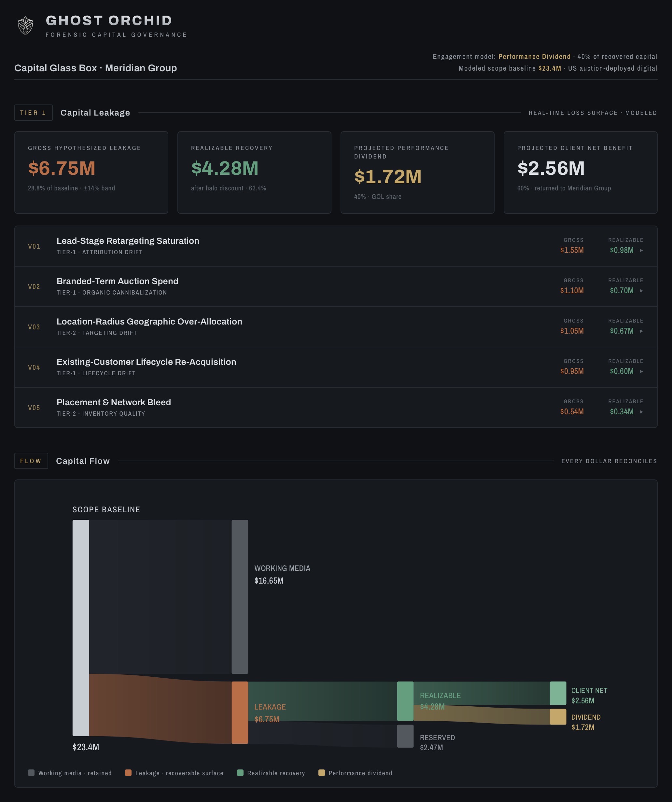Select the Projected Client Net Benefit card
The height and width of the screenshot is (802, 672).
click(581, 173)
